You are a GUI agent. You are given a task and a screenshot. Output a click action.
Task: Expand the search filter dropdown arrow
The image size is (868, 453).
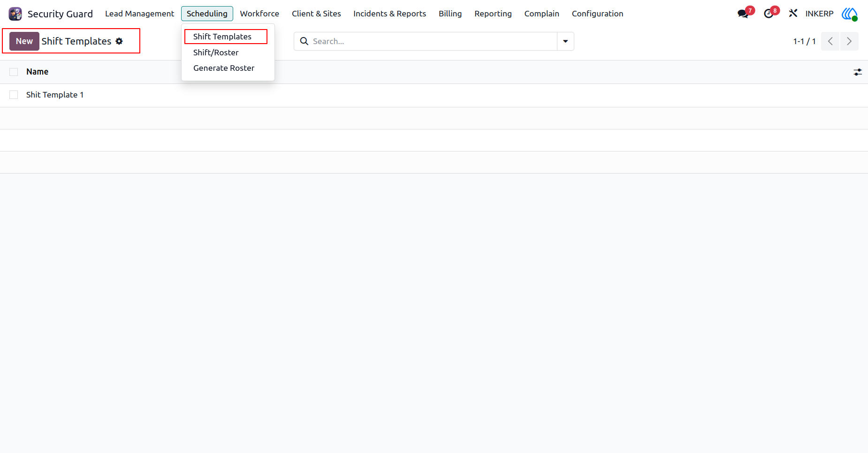565,41
